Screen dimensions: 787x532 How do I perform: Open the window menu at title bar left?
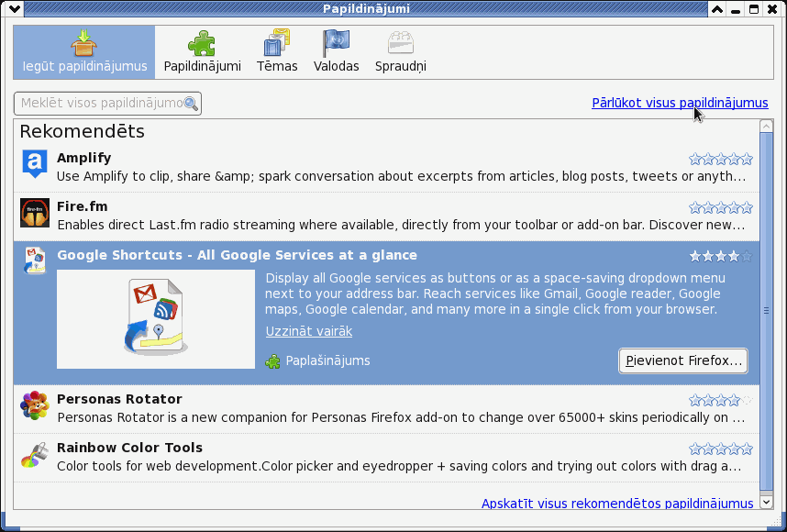[x=15, y=9]
